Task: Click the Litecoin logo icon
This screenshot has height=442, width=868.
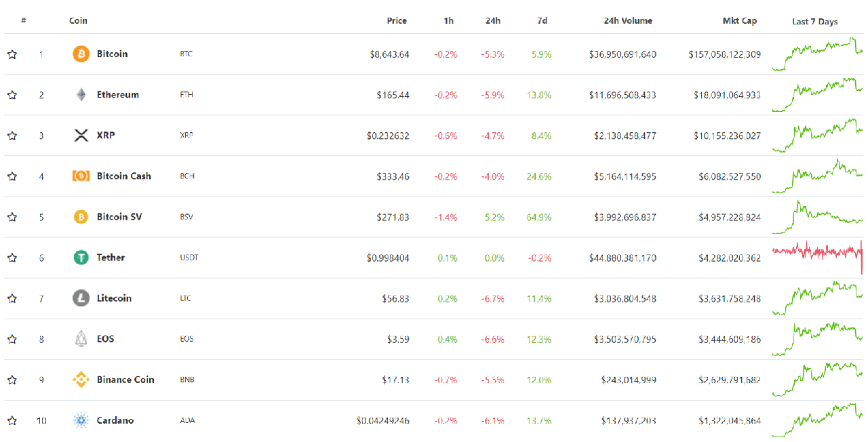Action: point(81,298)
